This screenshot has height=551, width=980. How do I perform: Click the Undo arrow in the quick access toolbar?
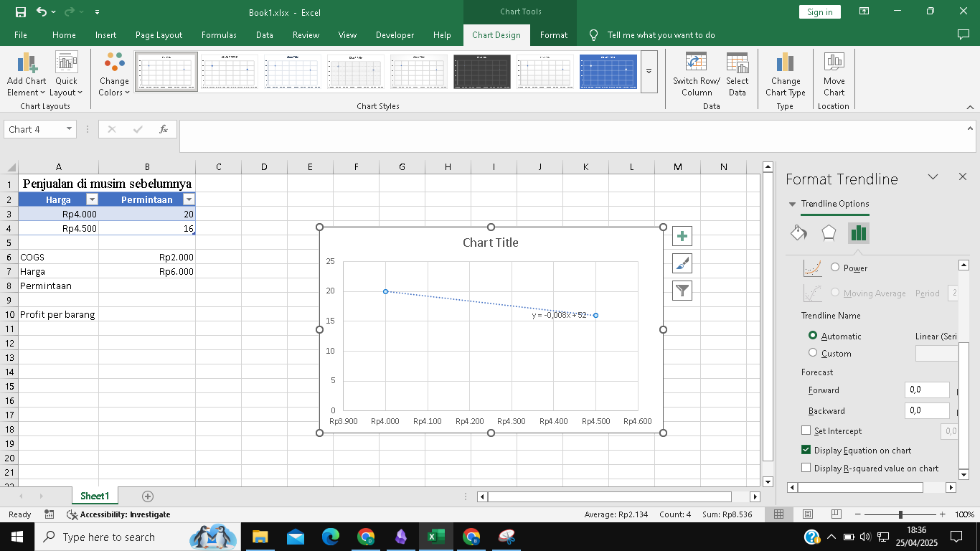[x=42, y=11]
